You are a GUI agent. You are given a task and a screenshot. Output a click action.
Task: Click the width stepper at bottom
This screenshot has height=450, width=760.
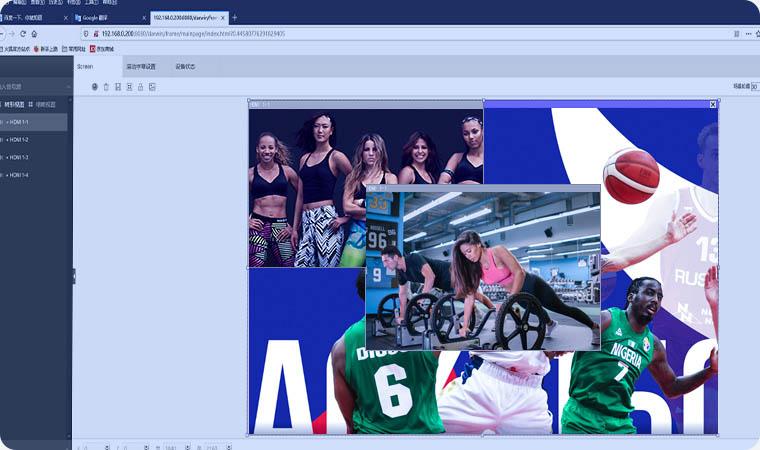tap(188, 447)
